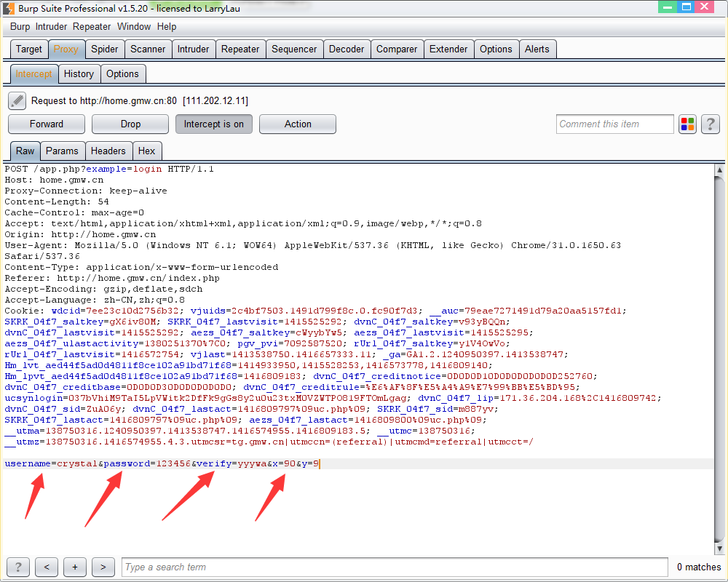Go to previous search match button

47,567
